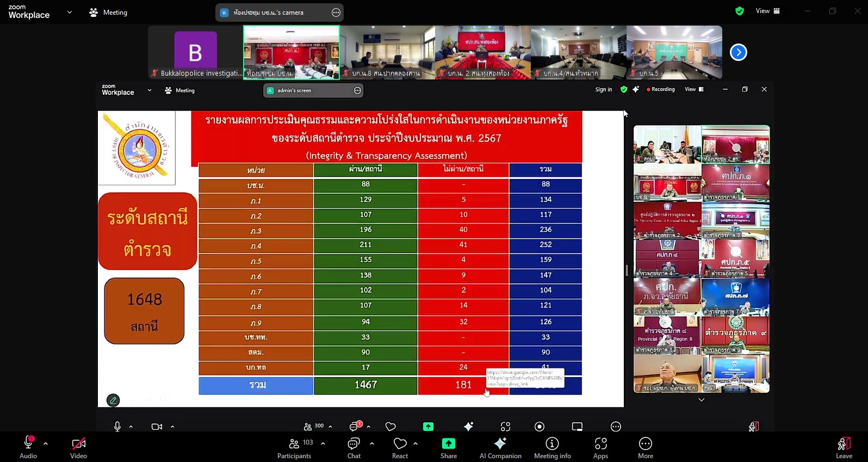Leave the meeting
Image resolution: width=868 pixels, height=462 pixels.
(x=844, y=448)
